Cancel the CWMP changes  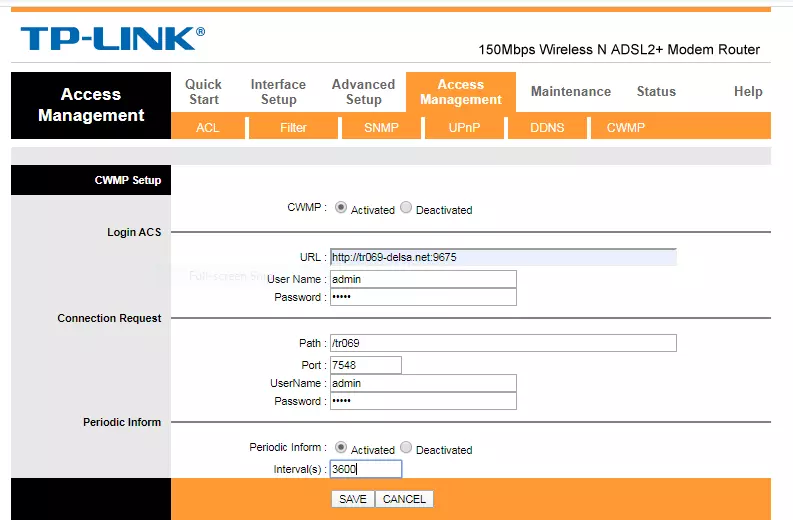[404, 499]
